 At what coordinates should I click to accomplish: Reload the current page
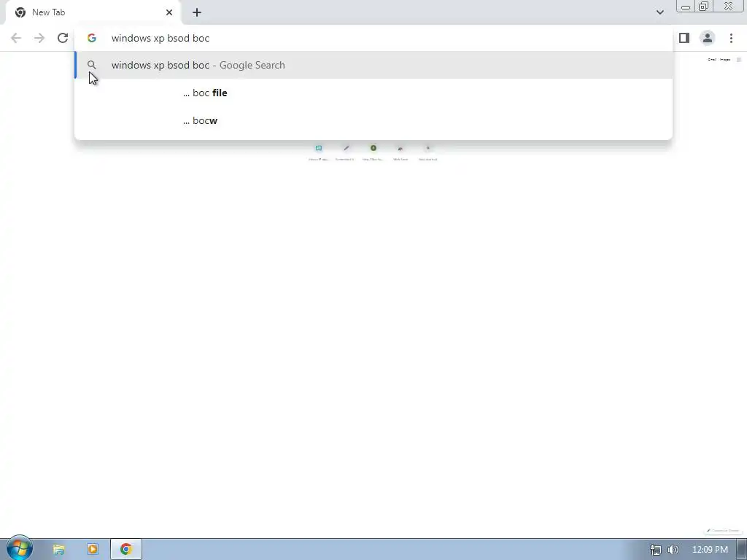point(63,38)
